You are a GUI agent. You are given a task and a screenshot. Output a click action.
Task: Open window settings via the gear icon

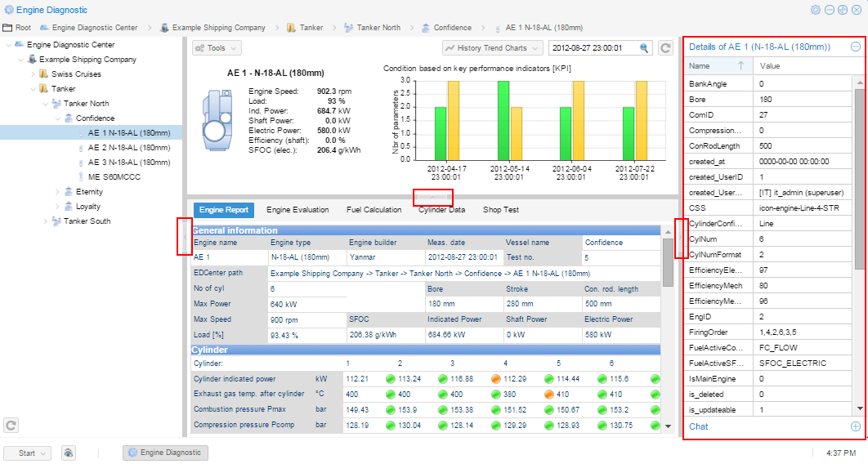click(815, 10)
